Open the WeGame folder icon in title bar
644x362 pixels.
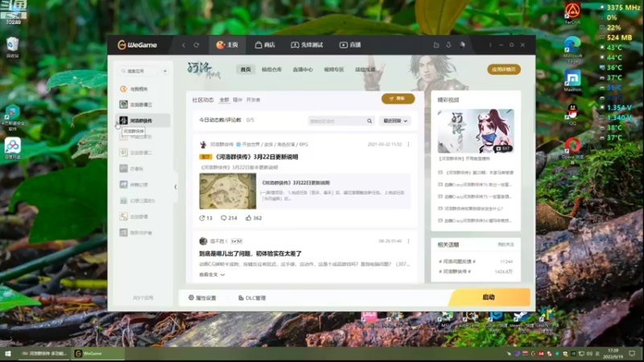point(436,45)
